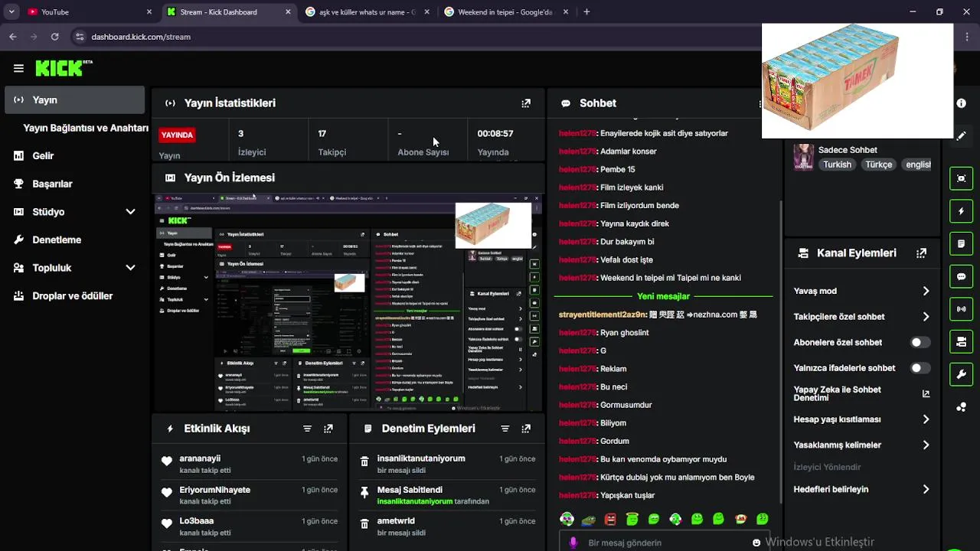980x551 pixels.
Task: Open Hedefleri belirleyin settings
Action: 862,489
